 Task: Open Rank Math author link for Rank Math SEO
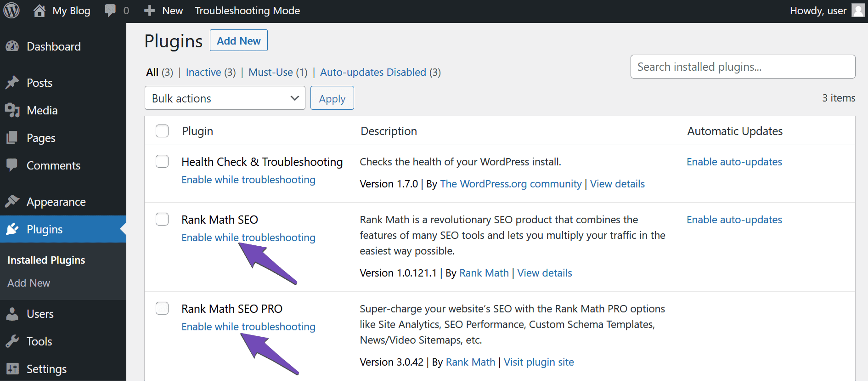point(484,273)
